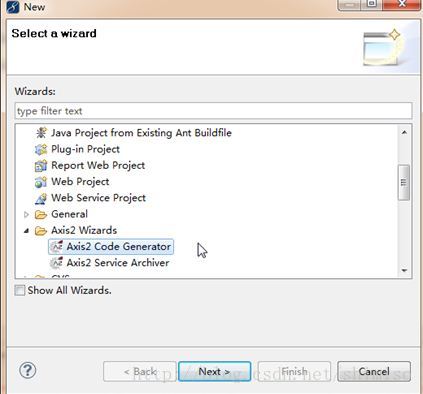
Task: Select the Plug-in Project icon
Action: [41, 149]
